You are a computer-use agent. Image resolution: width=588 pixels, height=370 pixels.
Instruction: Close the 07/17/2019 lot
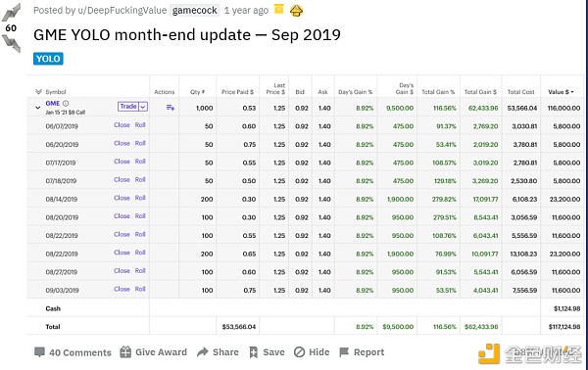coord(122,162)
